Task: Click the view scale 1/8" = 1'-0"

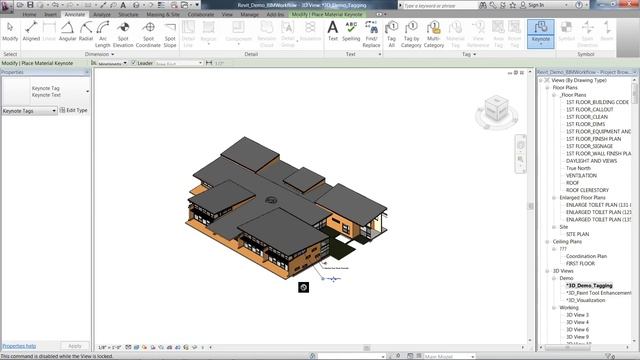Action: pyautogui.click(x=109, y=347)
